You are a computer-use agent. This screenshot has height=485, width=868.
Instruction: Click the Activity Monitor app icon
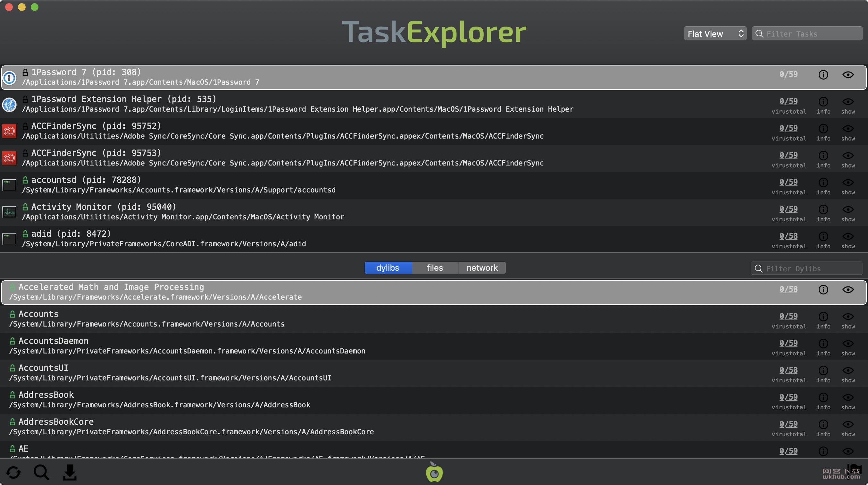coord(9,212)
